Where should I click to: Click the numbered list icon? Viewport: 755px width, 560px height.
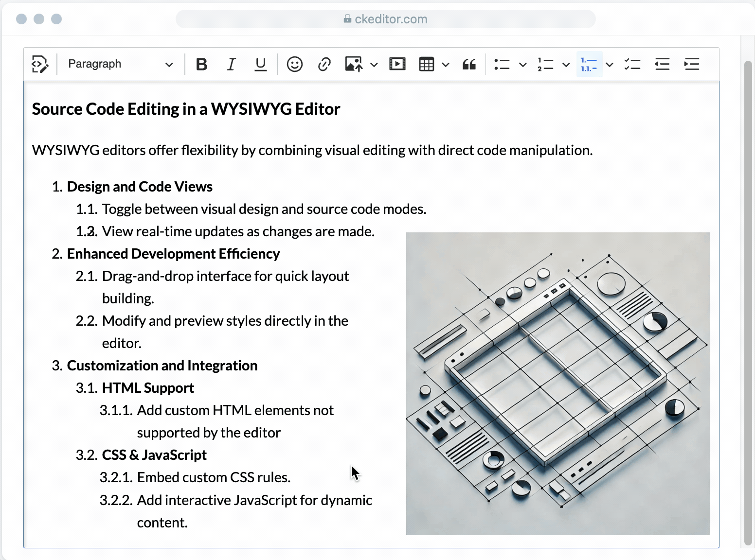[545, 64]
